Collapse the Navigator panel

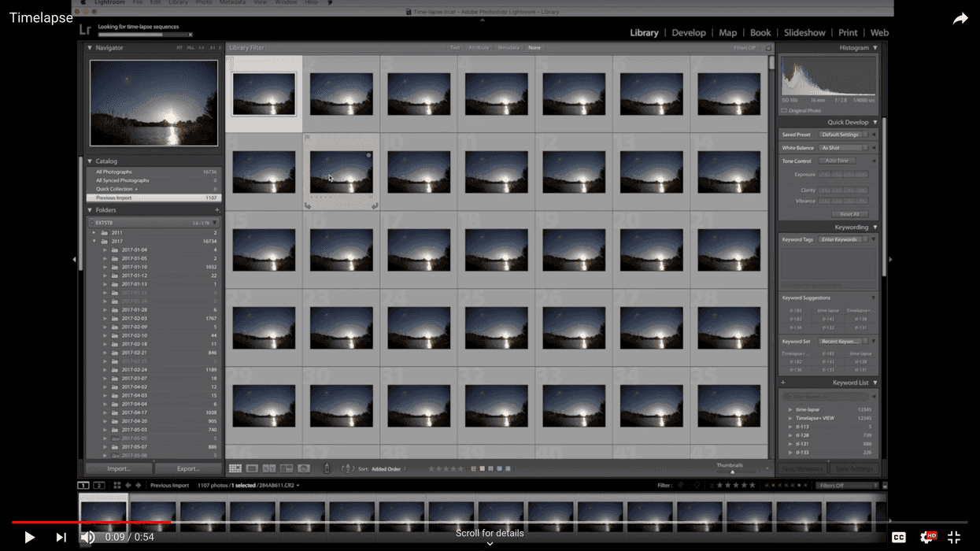[x=90, y=48]
